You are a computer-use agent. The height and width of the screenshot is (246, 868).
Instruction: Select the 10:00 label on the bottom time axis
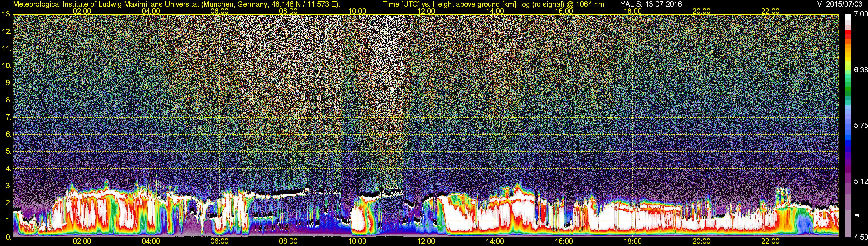(357, 241)
